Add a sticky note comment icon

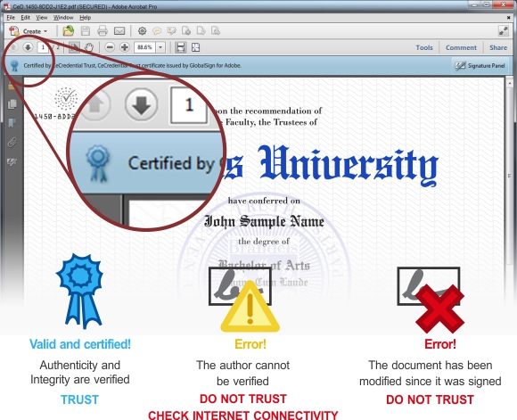pyautogui.click(x=157, y=31)
